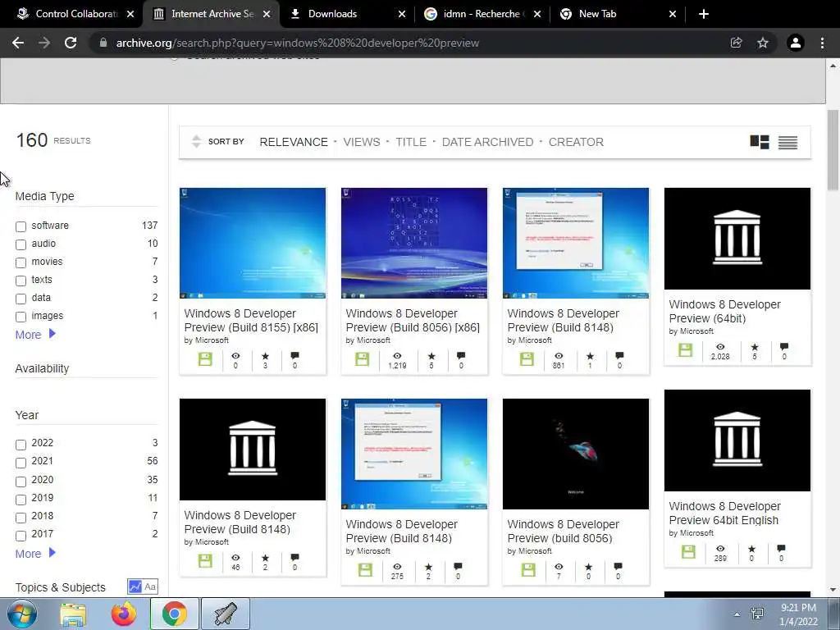Open the dark fish Build 8056 thumbnail
Viewport: 840px width, 630px height.
coord(576,454)
